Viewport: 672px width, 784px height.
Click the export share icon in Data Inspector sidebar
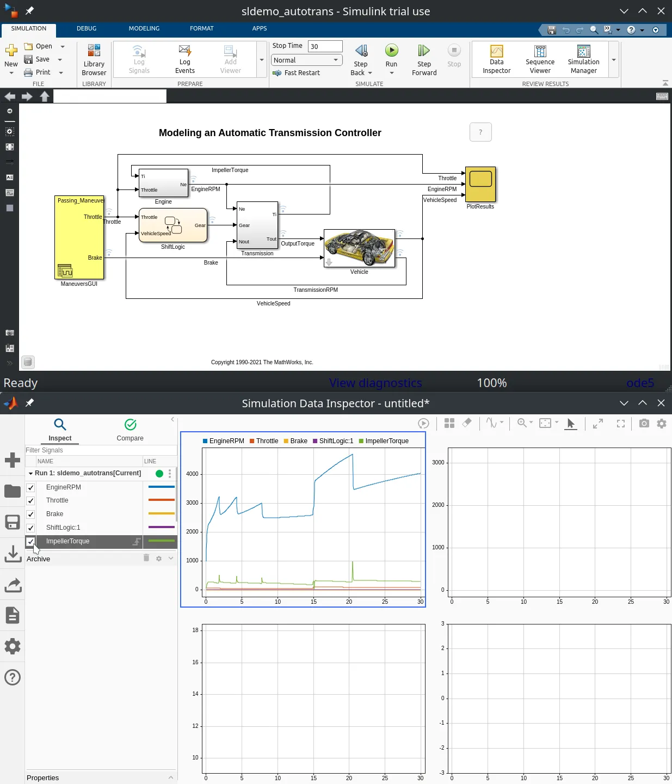click(12, 584)
